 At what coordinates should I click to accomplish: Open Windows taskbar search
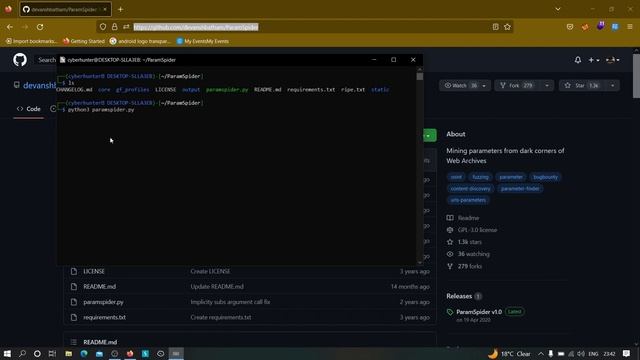pyautogui.click(x=22, y=353)
